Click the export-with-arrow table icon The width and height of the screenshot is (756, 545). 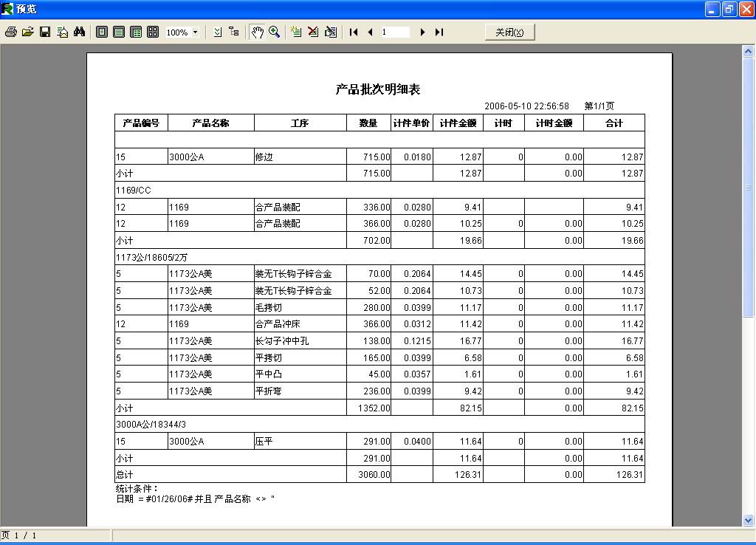point(331,32)
